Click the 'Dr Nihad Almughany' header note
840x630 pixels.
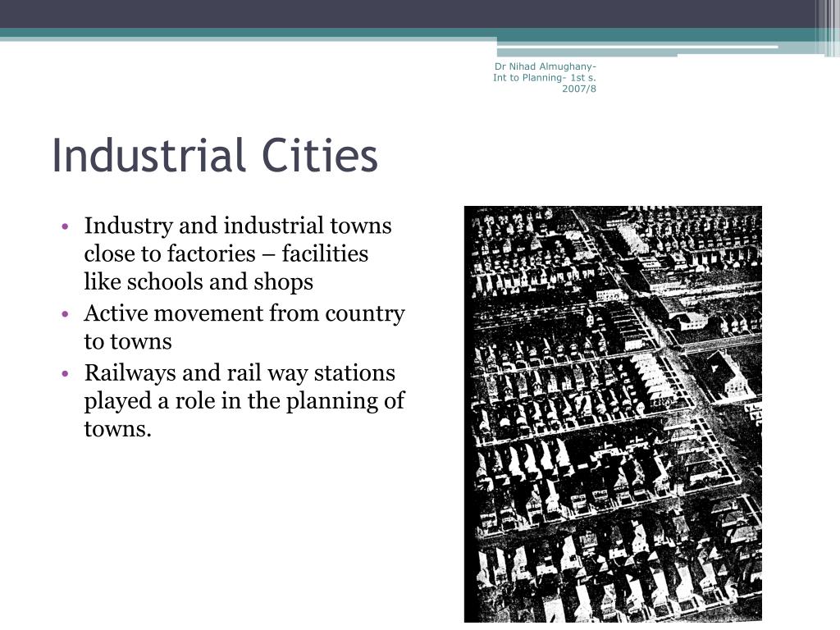[x=545, y=78]
